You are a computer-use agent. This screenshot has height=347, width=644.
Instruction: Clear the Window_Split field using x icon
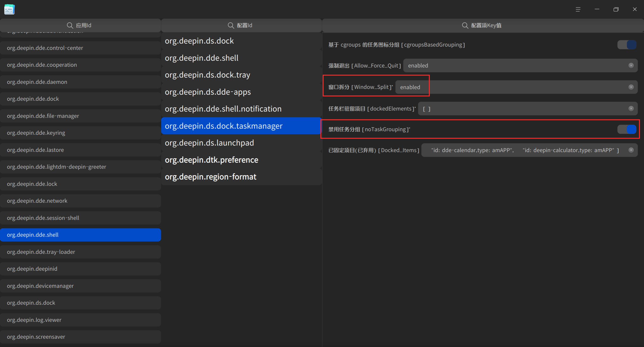pyautogui.click(x=631, y=87)
